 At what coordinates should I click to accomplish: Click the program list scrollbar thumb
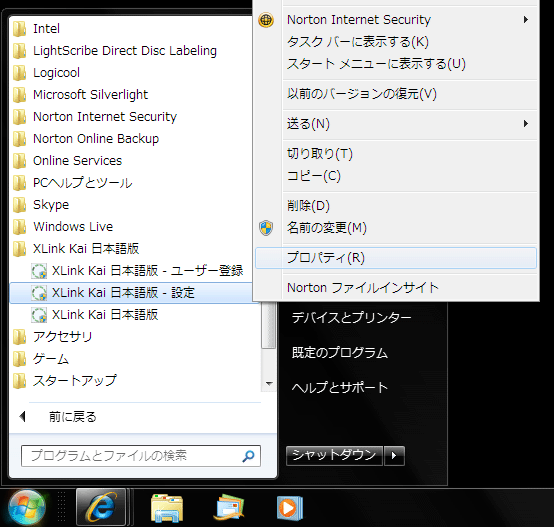pos(269,325)
